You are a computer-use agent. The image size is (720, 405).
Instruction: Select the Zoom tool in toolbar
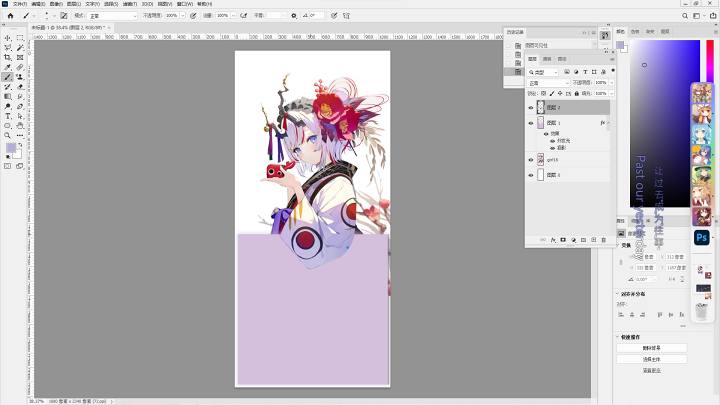point(8,135)
